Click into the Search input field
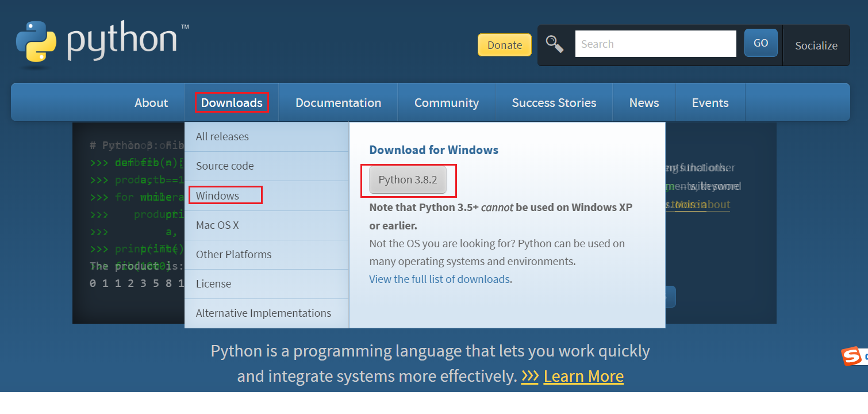The height and width of the screenshot is (414, 868). [656, 44]
